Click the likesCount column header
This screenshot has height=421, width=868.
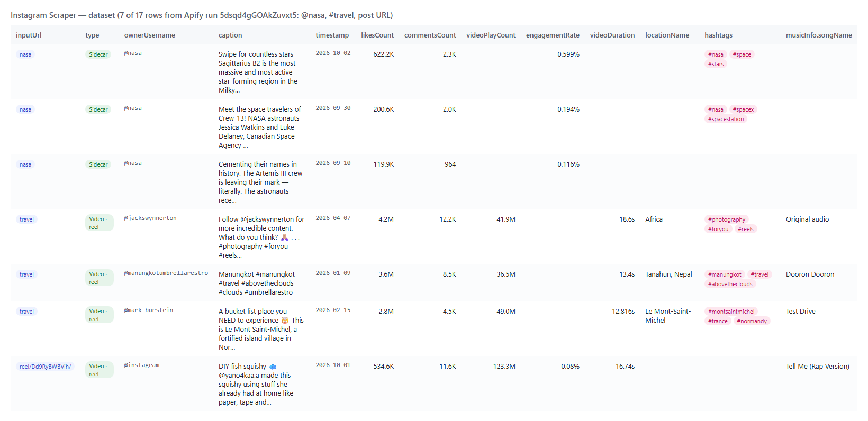pyautogui.click(x=377, y=35)
